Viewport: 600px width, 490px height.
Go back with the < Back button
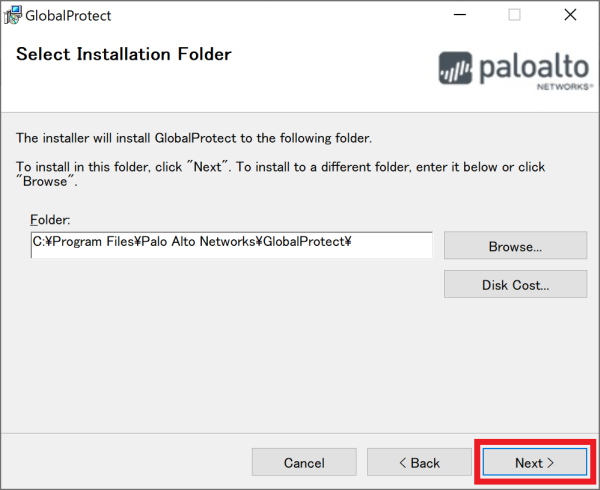coord(419,463)
